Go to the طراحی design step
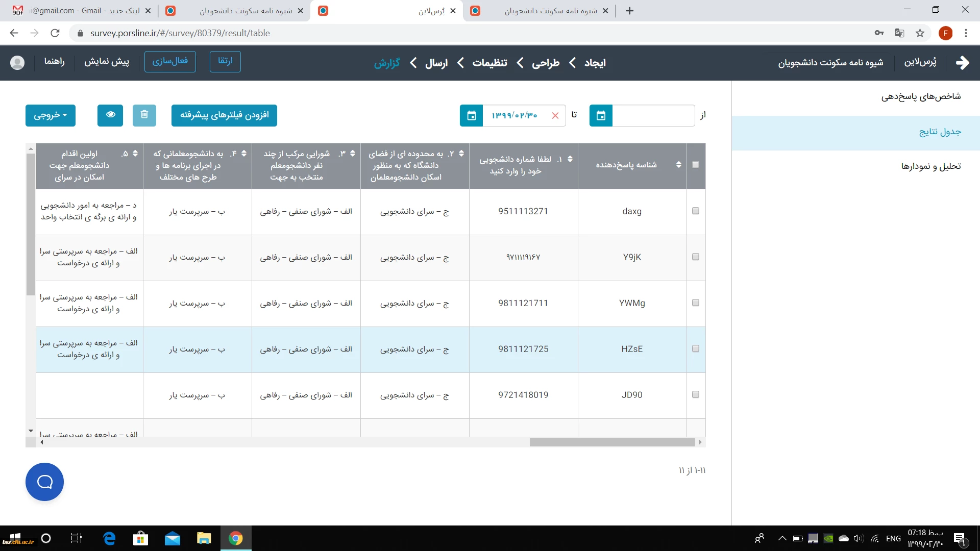Viewport: 980px width, 551px height. 546,62
